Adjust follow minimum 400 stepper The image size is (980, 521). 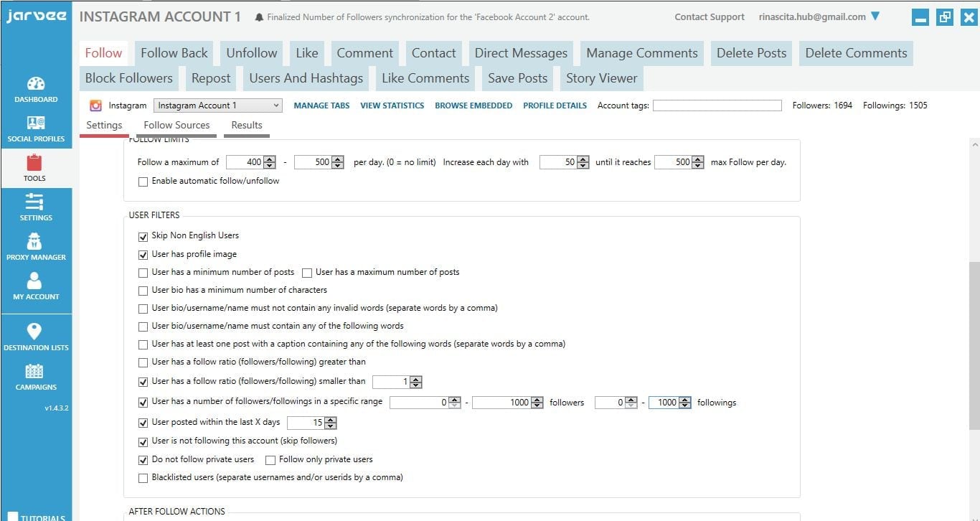click(x=270, y=162)
